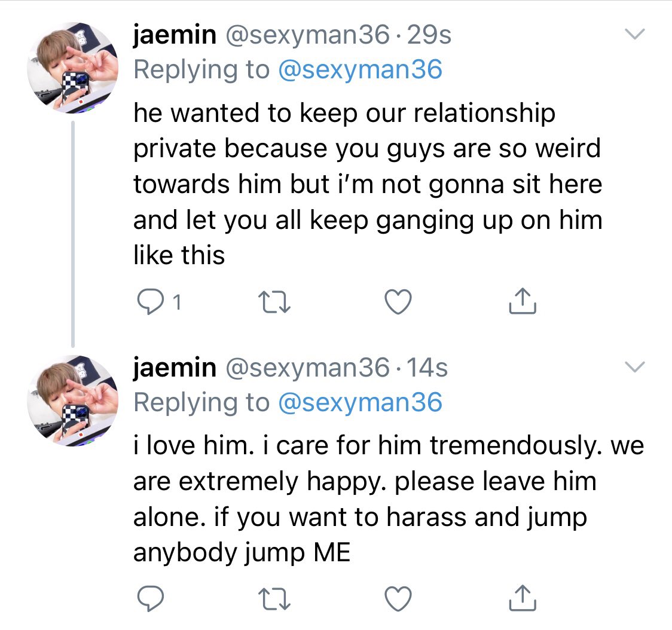Image resolution: width=672 pixels, height=630 pixels.
Task: Open the second tweet's chevron options menu
Action: pyautogui.click(x=635, y=367)
